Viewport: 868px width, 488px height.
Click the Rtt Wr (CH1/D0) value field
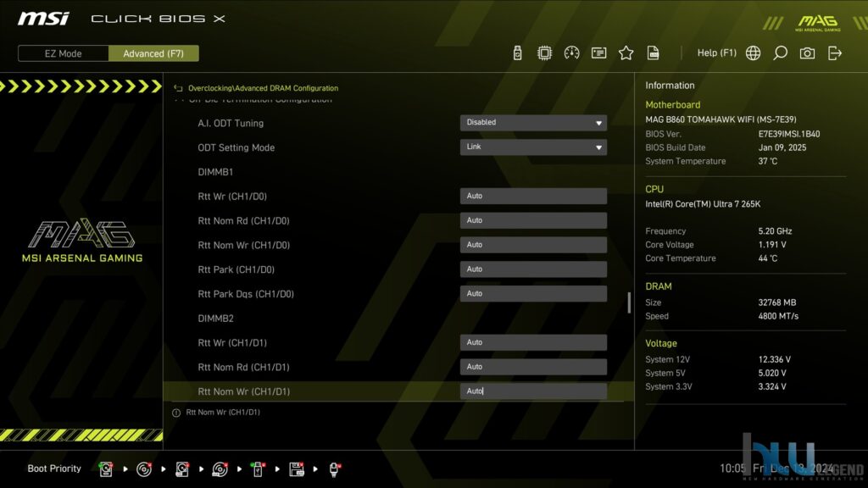coord(533,196)
